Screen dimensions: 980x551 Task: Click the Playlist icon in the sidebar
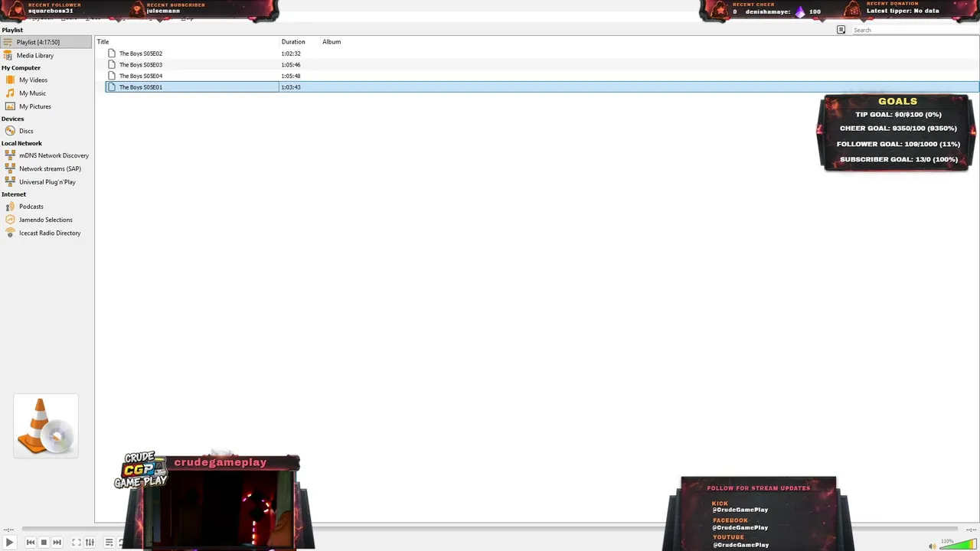7,42
